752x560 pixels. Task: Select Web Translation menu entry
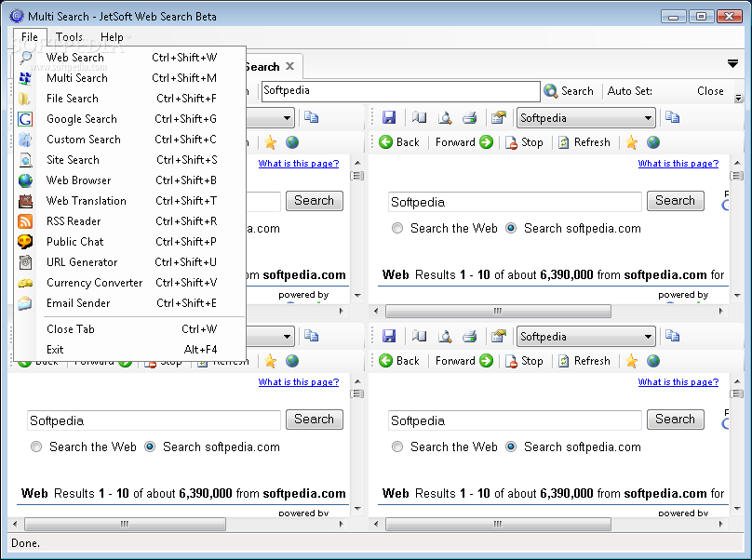[x=130, y=201]
